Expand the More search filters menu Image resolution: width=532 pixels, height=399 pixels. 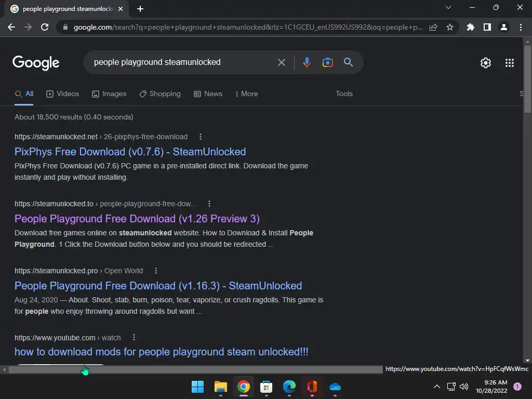[x=247, y=94]
